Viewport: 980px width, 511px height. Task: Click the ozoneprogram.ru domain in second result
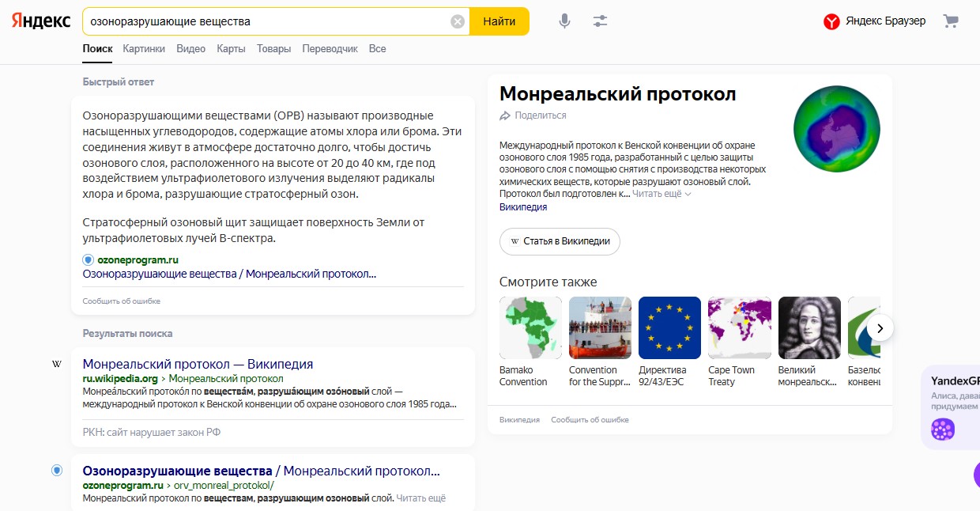[x=122, y=486]
